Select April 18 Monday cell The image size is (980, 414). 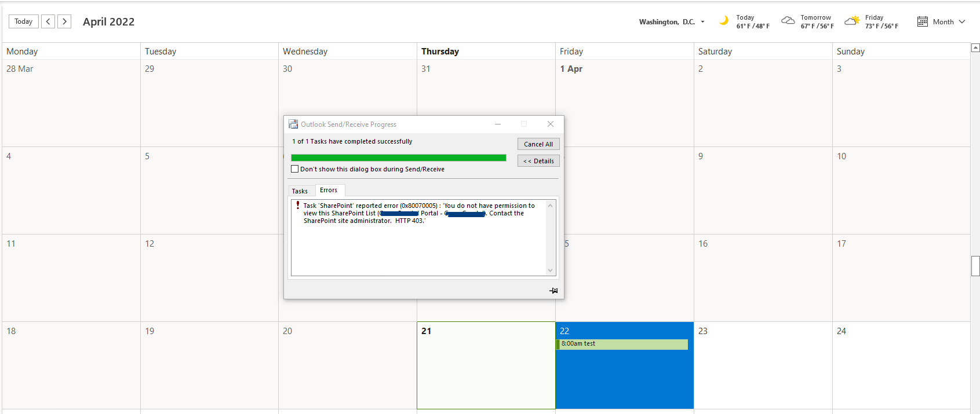(71, 365)
